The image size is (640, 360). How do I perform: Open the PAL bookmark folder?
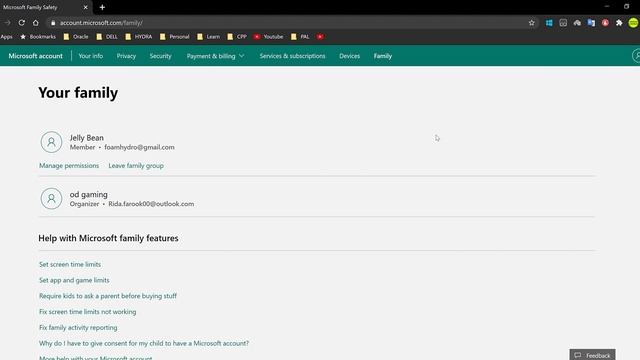300,37
